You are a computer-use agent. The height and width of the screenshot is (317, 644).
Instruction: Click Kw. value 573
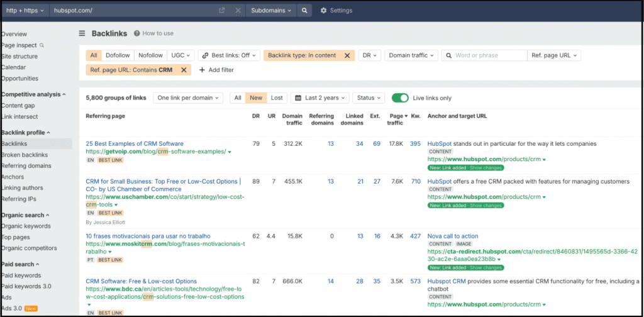416,281
